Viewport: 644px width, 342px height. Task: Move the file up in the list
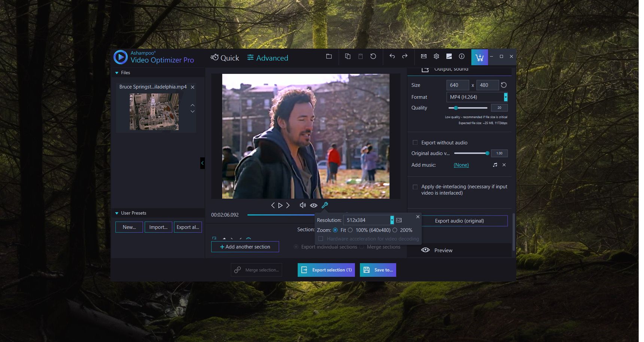tap(192, 105)
